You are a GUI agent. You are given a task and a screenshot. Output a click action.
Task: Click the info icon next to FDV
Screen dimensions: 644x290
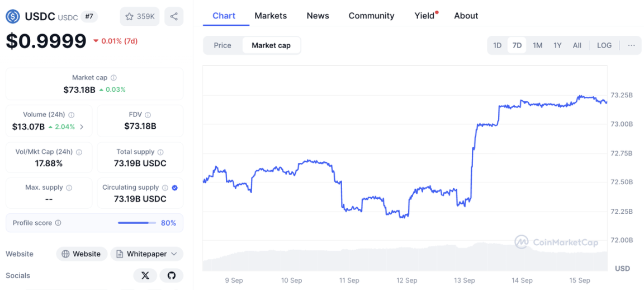148,115
